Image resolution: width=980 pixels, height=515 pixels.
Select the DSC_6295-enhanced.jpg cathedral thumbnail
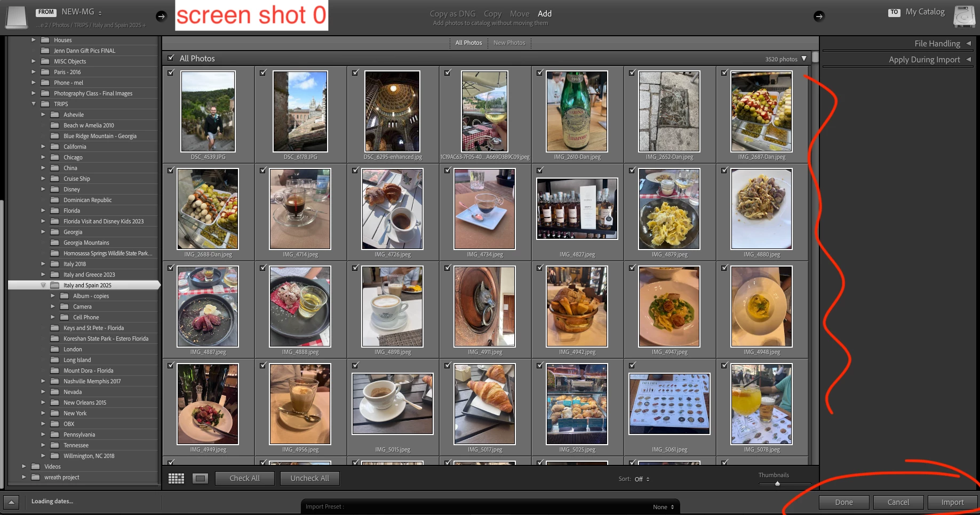point(393,111)
